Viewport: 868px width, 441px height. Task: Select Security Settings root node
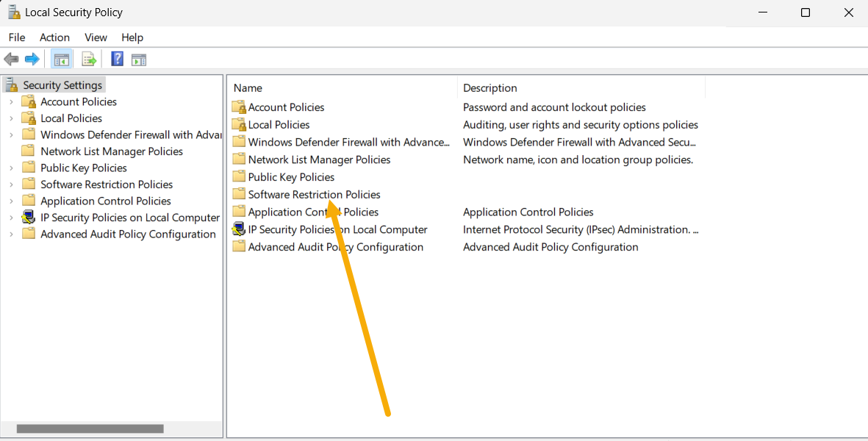62,85
